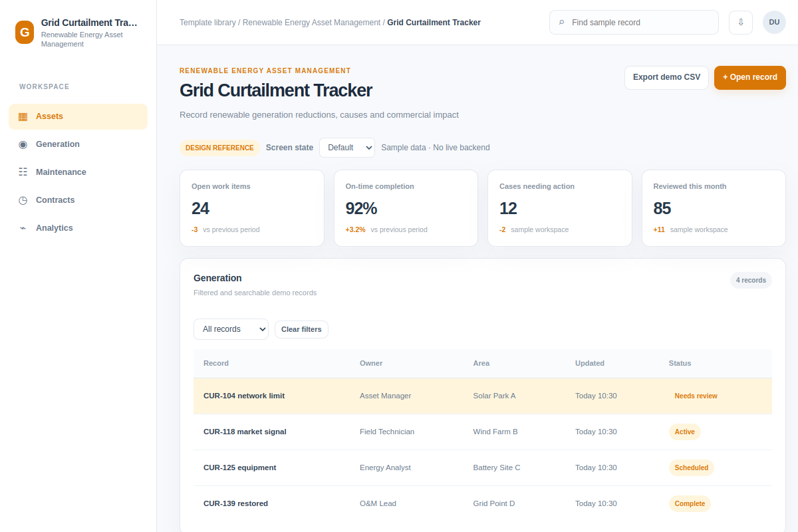Select the CUR-125 equipment record
The height and width of the screenshot is (532, 798).
tap(483, 468)
